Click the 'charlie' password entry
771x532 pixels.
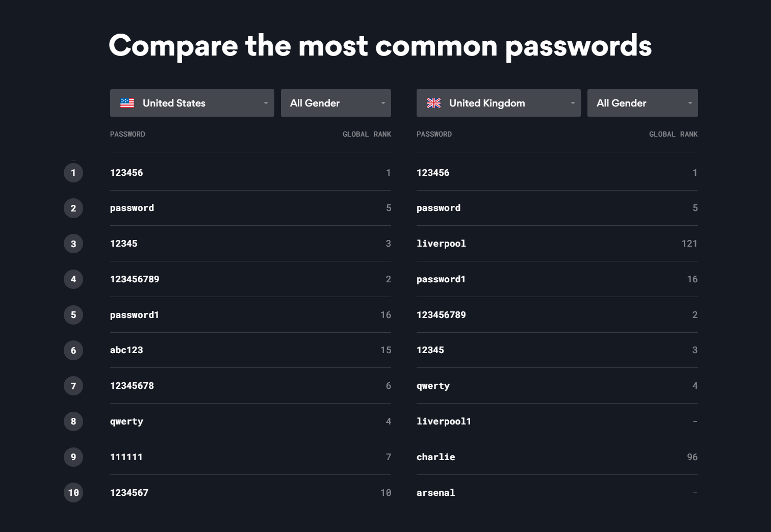click(436, 457)
